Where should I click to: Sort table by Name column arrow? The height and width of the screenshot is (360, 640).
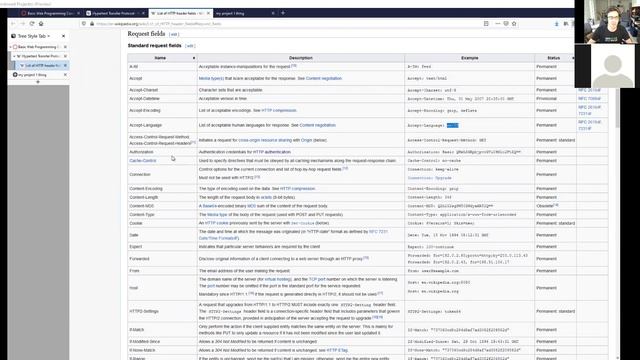[194, 58]
